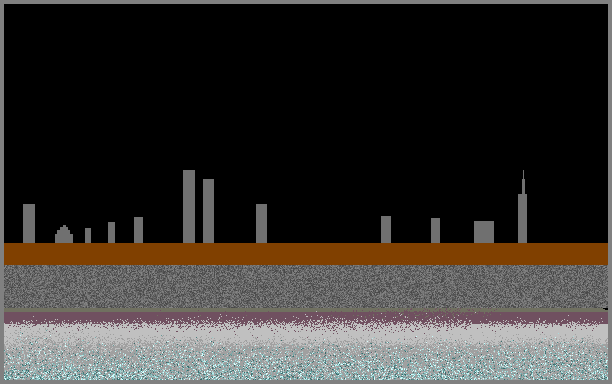
Task: Click the tallest rectangular skyscraper
Action: click(189, 206)
